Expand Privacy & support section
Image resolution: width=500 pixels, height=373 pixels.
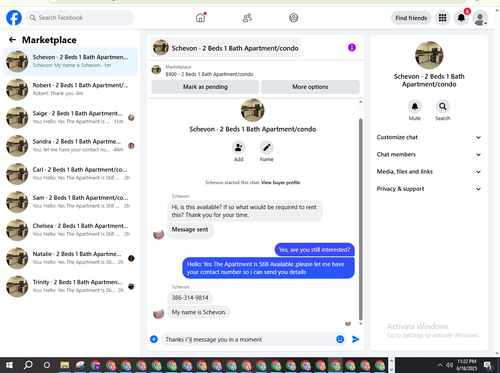(429, 189)
